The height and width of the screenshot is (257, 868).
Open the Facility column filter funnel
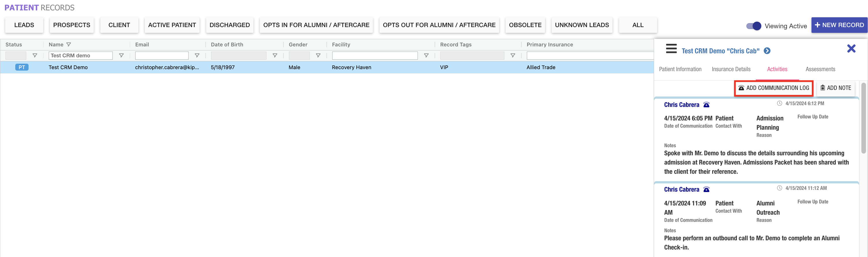tap(426, 56)
